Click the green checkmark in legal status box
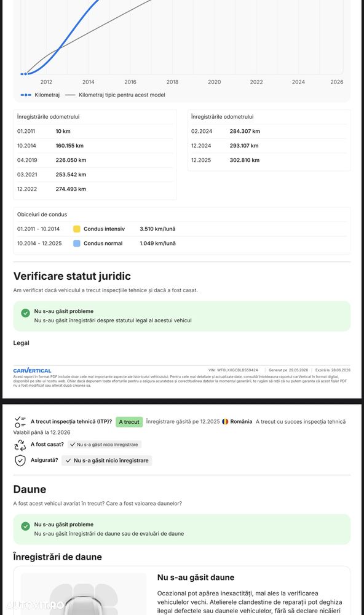 click(25, 313)
